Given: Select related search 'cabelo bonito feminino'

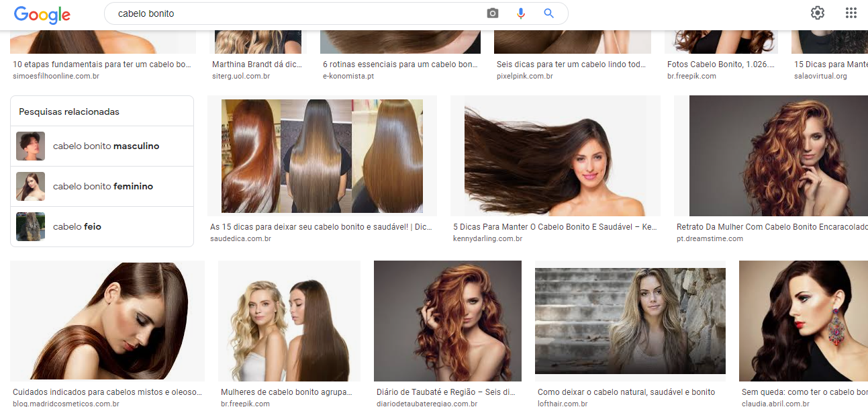Looking at the screenshot, I should [x=103, y=187].
